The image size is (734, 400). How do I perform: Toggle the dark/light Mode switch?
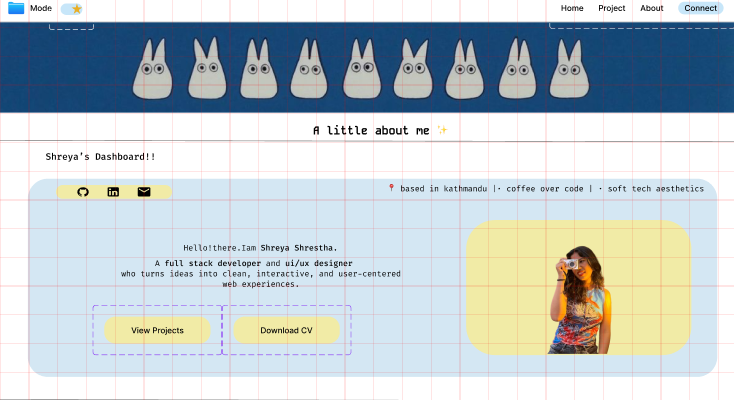point(71,9)
